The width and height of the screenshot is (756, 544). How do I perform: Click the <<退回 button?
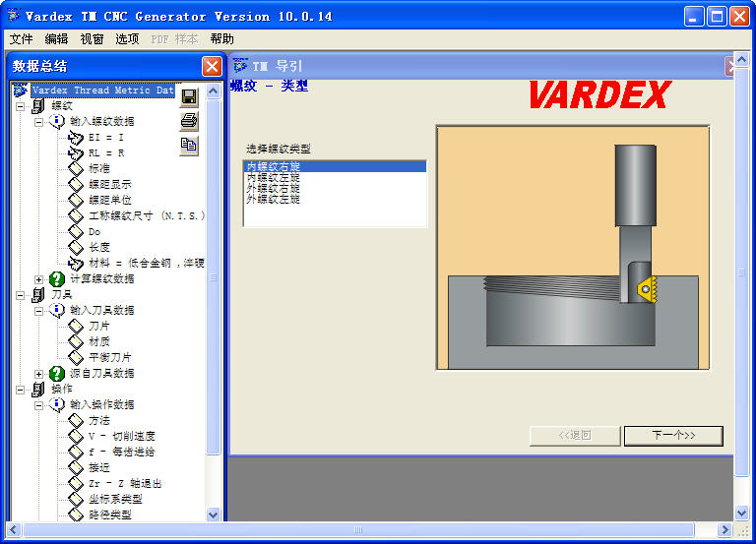point(575,436)
